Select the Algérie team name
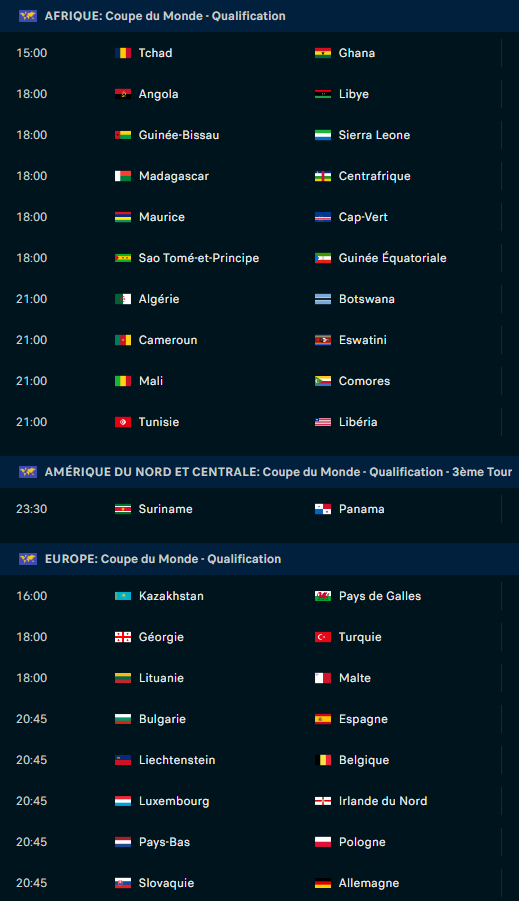519x901 pixels. (x=159, y=299)
